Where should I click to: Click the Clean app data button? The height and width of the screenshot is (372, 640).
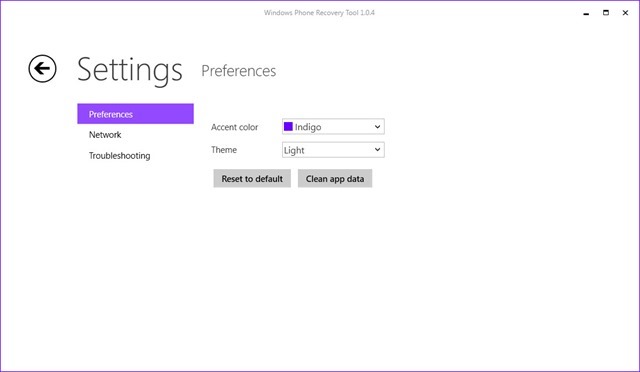[x=335, y=178]
